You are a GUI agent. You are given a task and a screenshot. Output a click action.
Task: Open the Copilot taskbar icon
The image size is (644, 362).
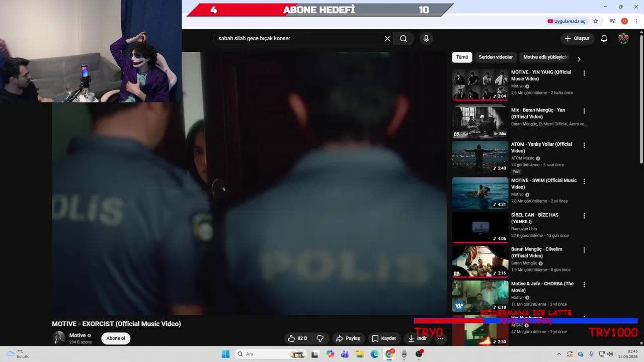pos(330,354)
